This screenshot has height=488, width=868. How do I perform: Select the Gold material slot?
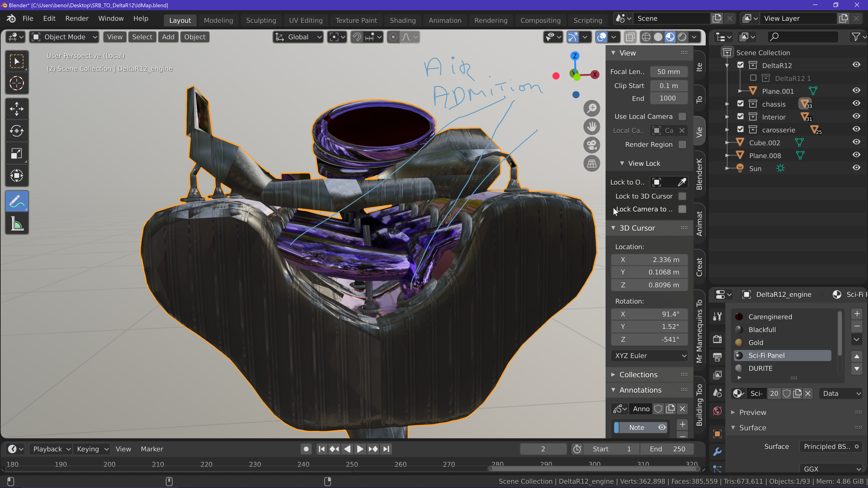tap(756, 343)
